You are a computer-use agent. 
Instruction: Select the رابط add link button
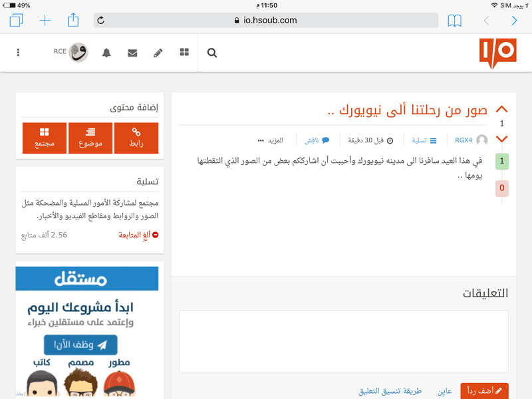(136, 138)
